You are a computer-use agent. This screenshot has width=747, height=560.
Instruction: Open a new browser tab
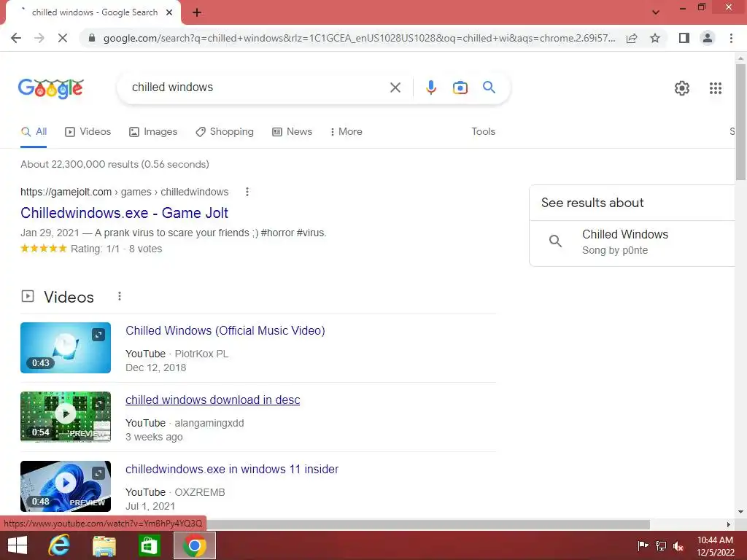197,13
